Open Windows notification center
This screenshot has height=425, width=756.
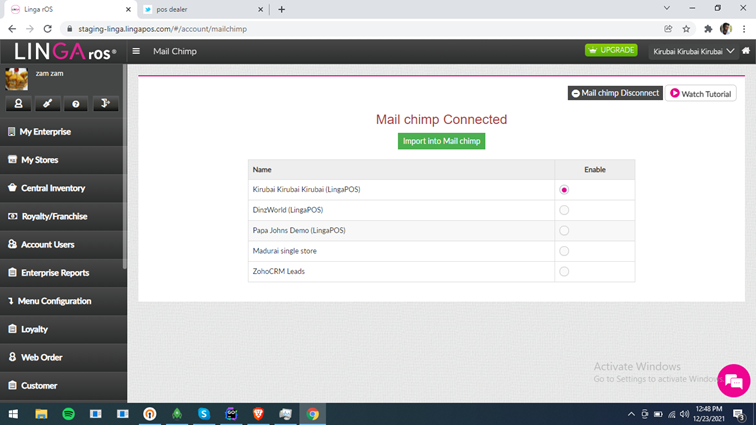[x=739, y=414]
